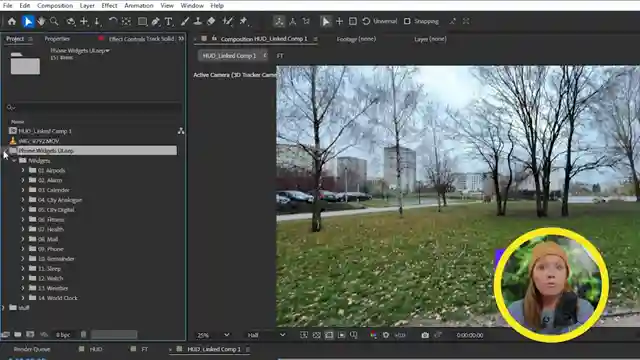Select the Rotation tool
Screen dimensions: 640x360
point(113,21)
